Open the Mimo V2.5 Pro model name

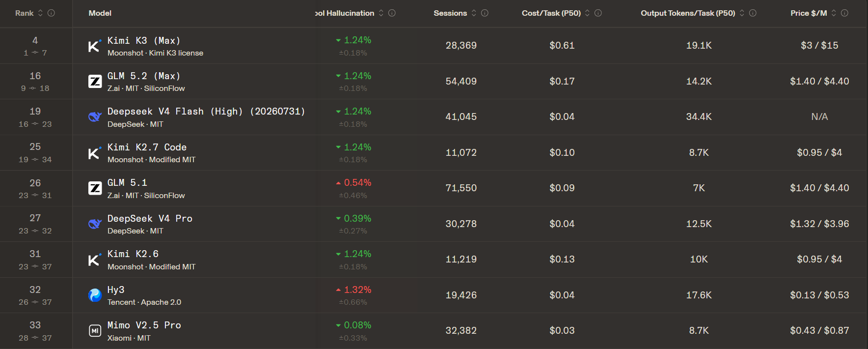coord(144,325)
